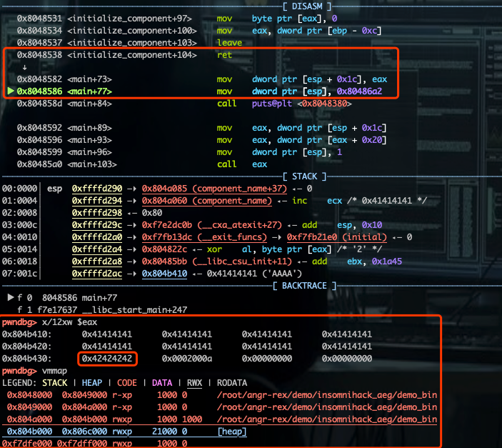Click the STACK section header

click(304, 176)
